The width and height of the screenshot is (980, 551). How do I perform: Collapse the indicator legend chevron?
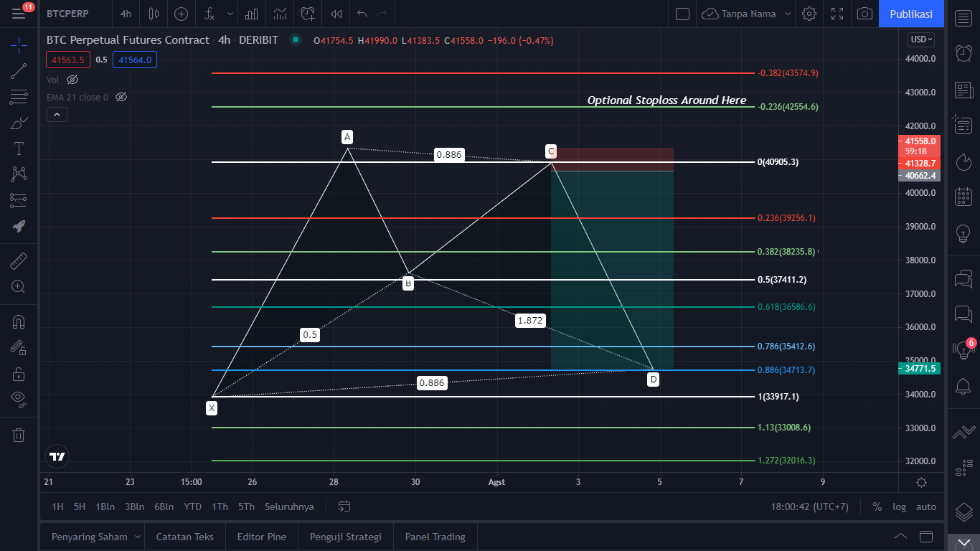[57, 114]
